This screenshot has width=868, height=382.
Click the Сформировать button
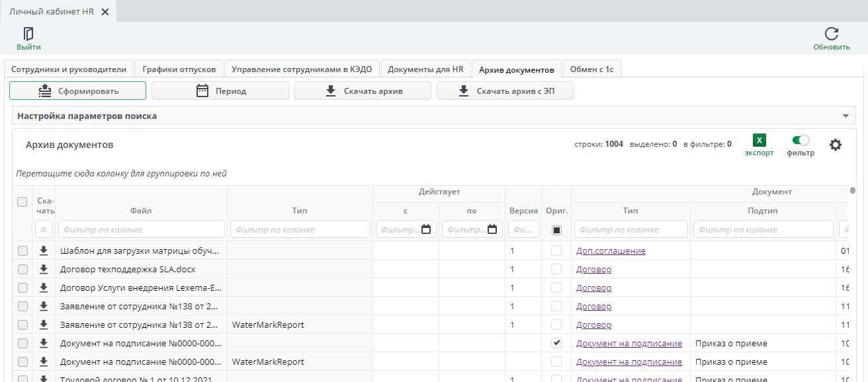click(77, 91)
